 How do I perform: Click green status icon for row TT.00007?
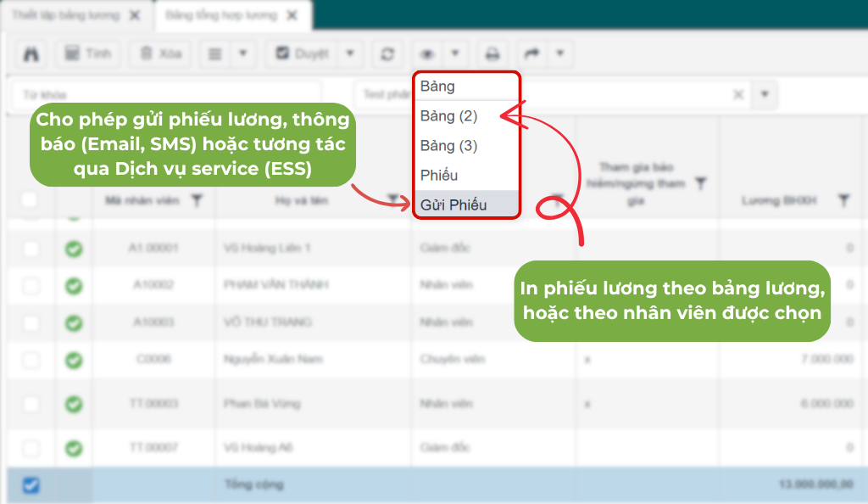click(74, 448)
